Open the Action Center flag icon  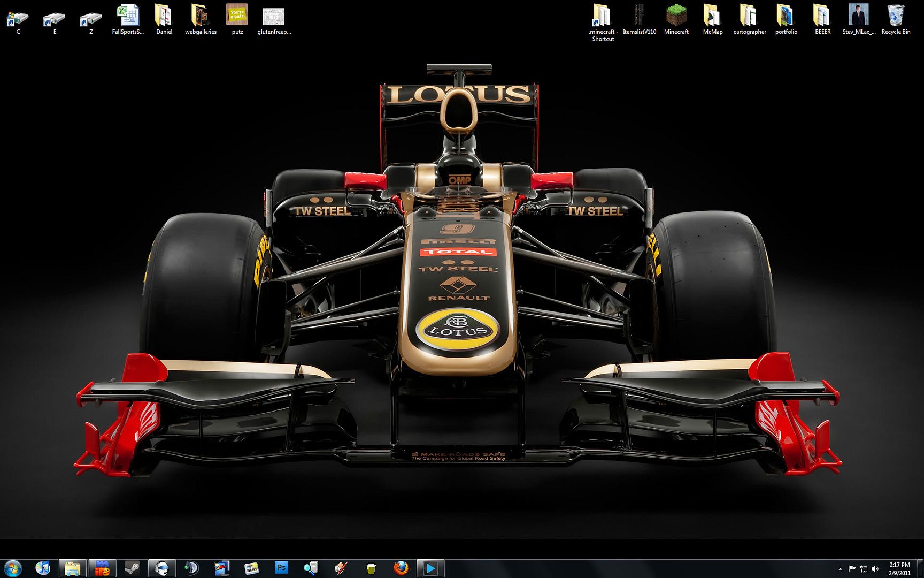click(x=852, y=569)
